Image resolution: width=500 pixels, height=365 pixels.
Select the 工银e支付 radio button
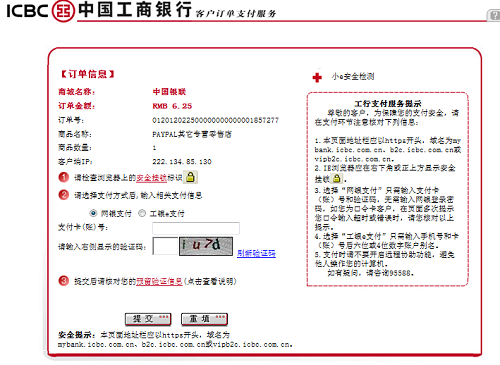pos(142,213)
